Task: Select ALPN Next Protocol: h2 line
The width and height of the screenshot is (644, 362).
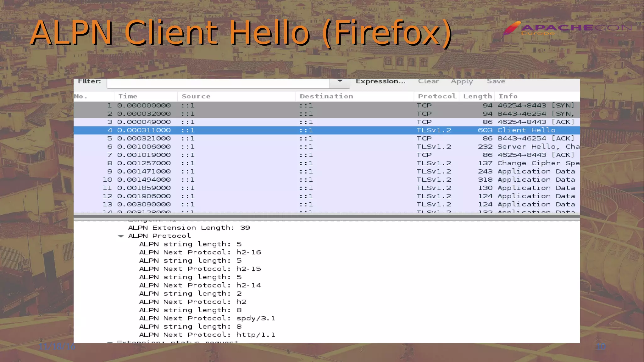Action: [193, 302]
